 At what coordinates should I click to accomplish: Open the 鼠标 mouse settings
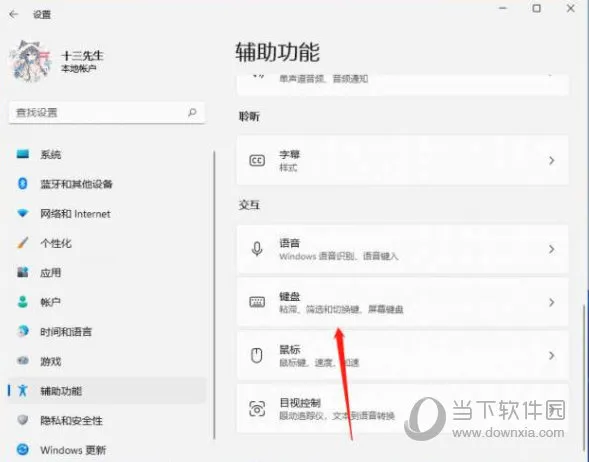click(403, 355)
